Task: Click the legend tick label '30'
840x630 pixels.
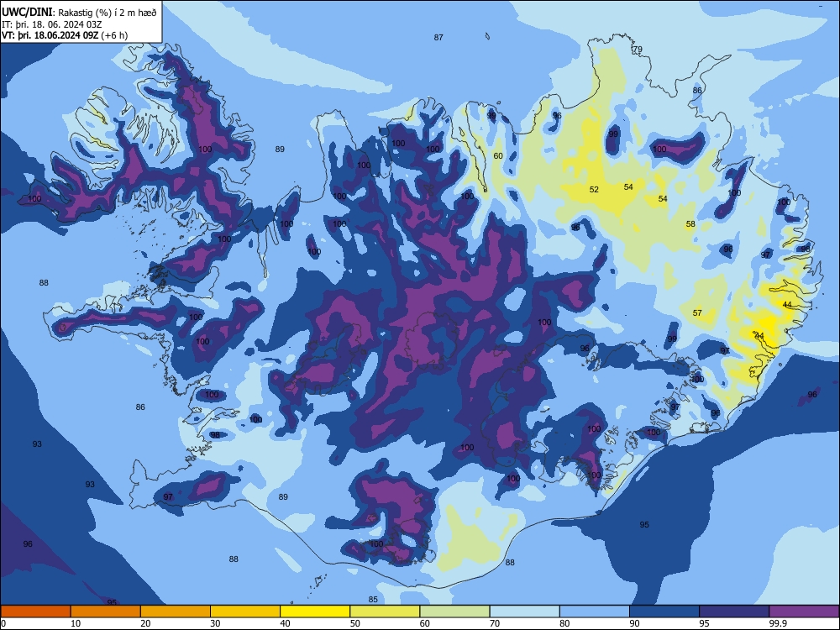Action: [215, 623]
